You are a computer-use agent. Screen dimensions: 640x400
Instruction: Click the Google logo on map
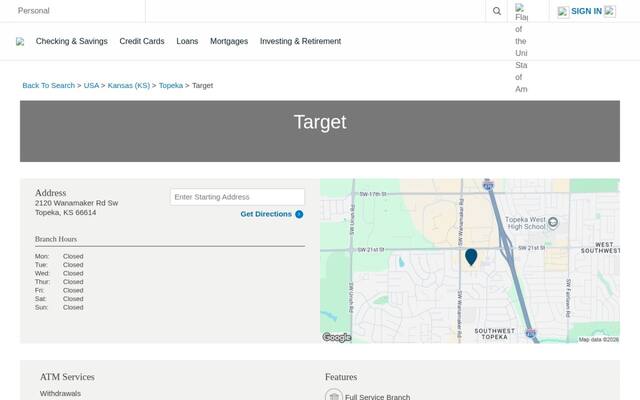[337, 337]
